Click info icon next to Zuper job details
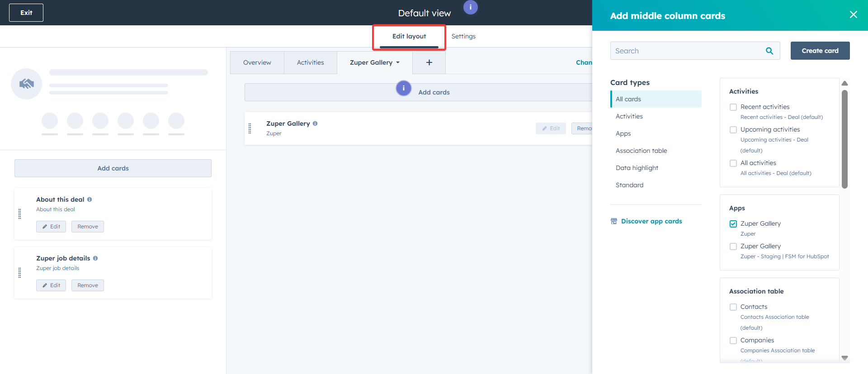This screenshot has height=374, width=868. coord(95,258)
